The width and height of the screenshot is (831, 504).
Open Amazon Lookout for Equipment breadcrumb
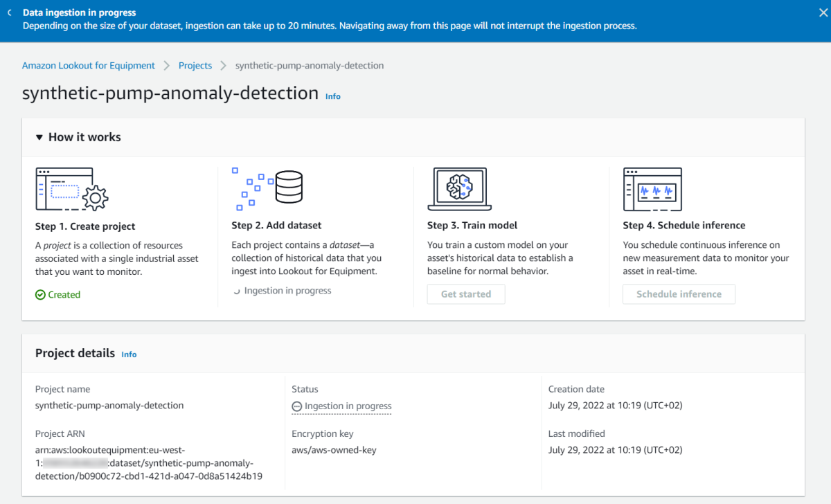(x=89, y=65)
